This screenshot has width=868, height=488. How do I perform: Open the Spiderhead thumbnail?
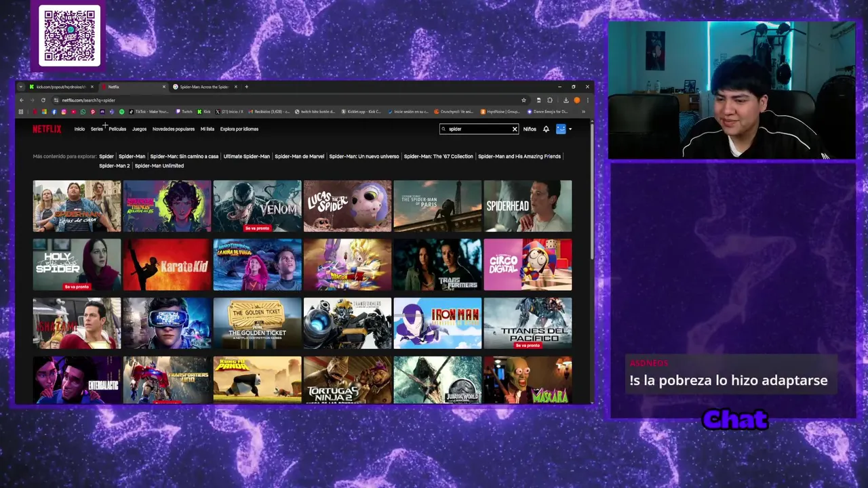[528, 206]
